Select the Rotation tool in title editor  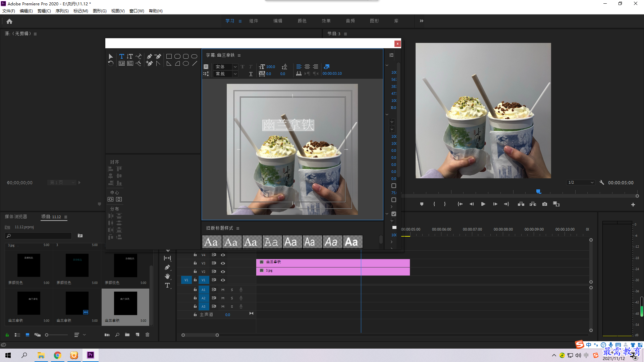(111, 63)
